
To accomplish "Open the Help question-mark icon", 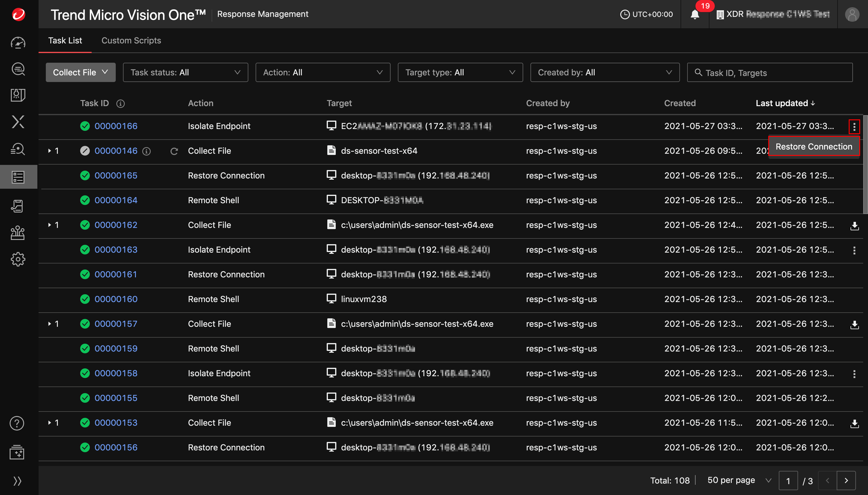I will coord(17,423).
